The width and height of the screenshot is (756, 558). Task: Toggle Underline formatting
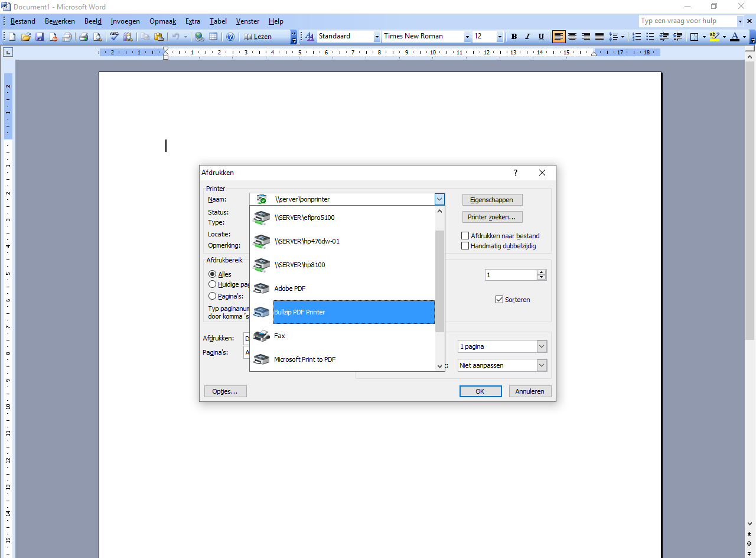pos(541,37)
